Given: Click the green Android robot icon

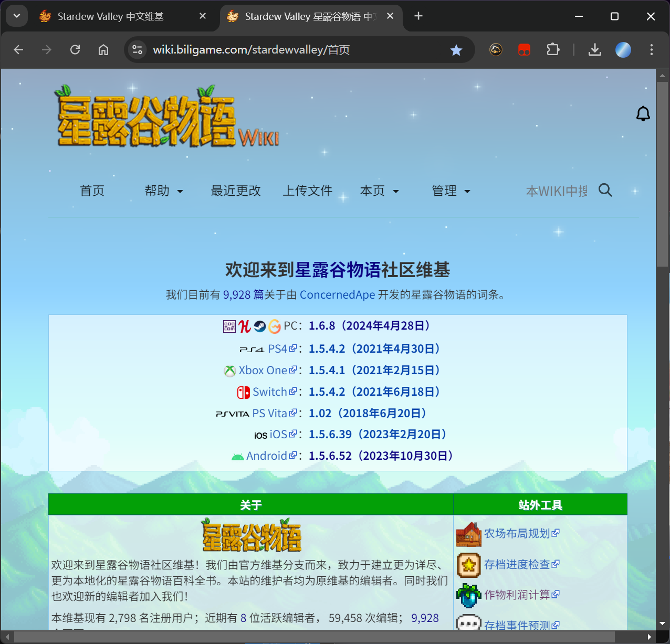Looking at the screenshot, I should click(237, 457).
